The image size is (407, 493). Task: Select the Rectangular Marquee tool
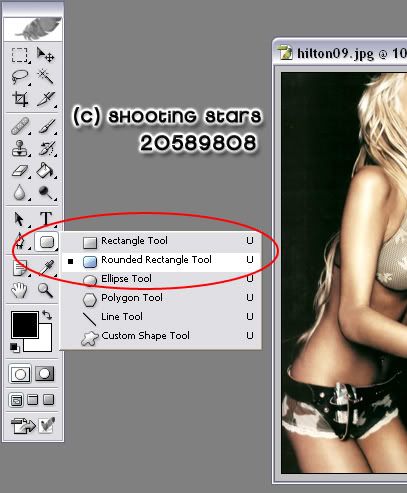point(20,55)
